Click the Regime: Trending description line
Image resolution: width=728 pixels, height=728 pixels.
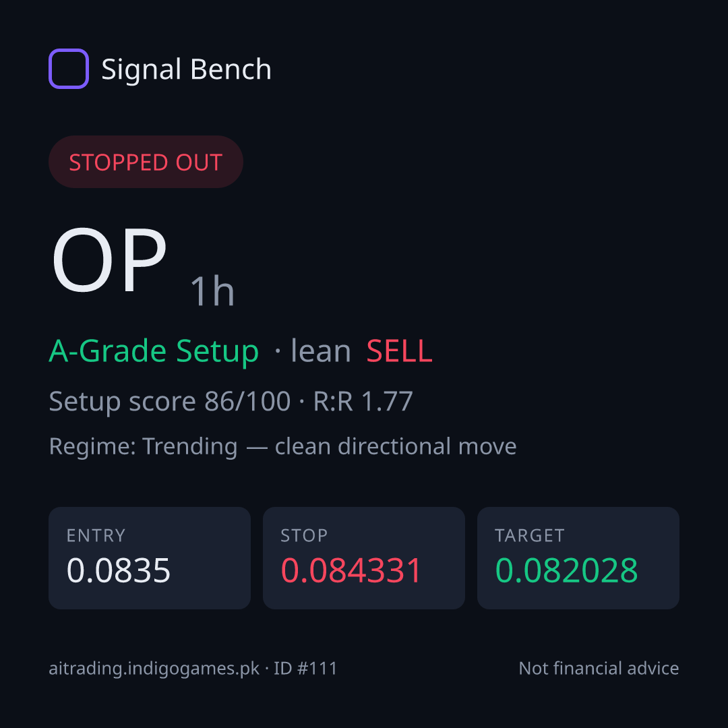282,447
